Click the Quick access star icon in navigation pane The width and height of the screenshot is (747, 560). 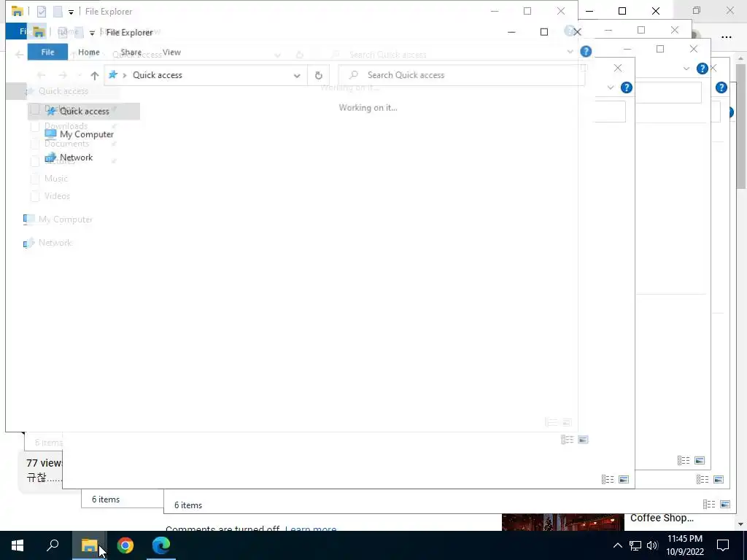point(50,111)
